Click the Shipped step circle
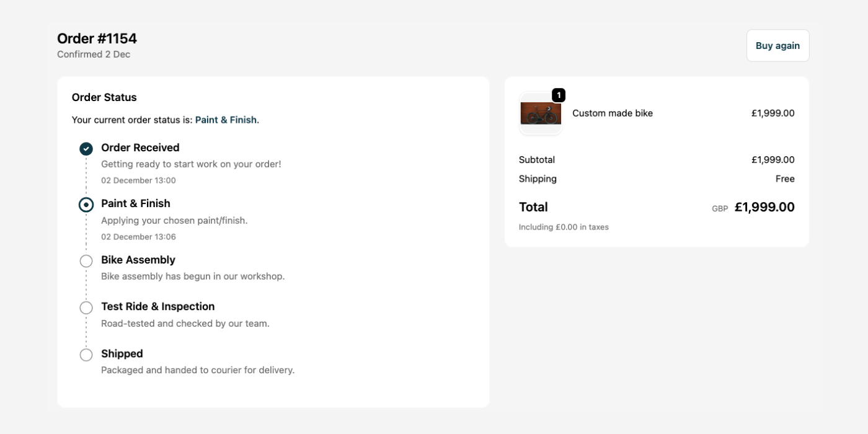 (86, 355)
